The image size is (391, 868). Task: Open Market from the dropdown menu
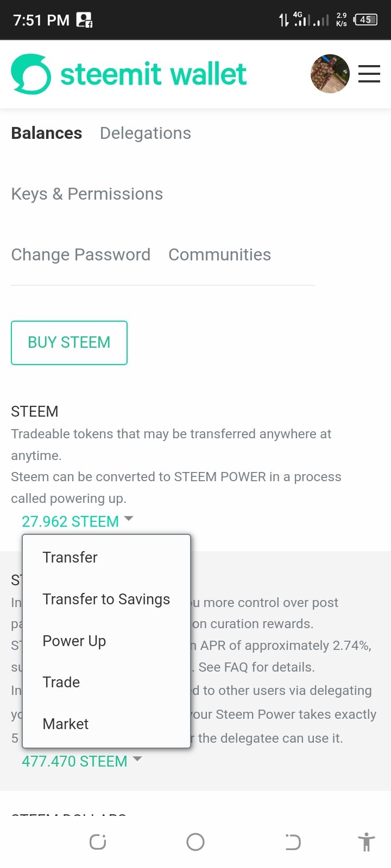click(66, 724)
